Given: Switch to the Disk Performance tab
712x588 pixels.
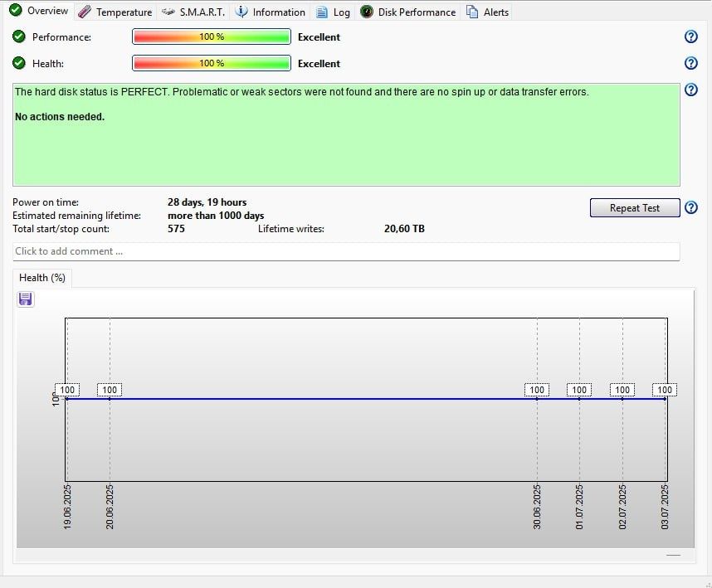Looking at the screenshot, I should click(x=407, y=12).
